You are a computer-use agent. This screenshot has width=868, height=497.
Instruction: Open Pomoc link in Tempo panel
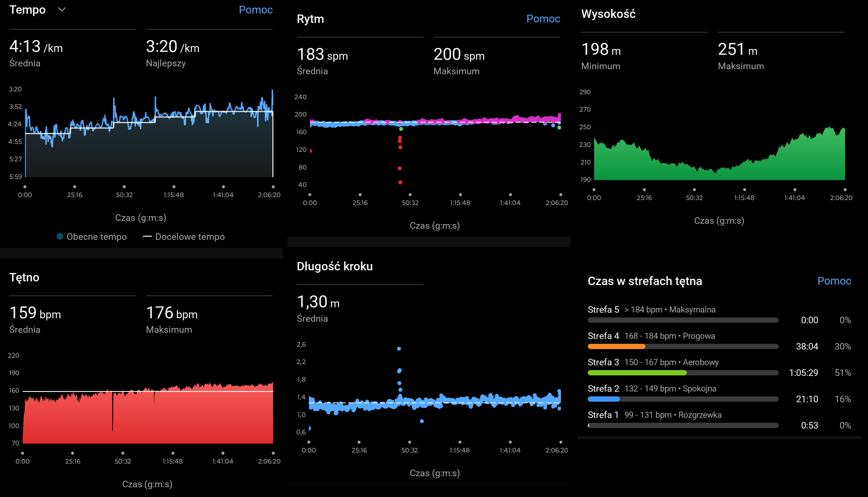pyautogui.click(x=255, y=9)
